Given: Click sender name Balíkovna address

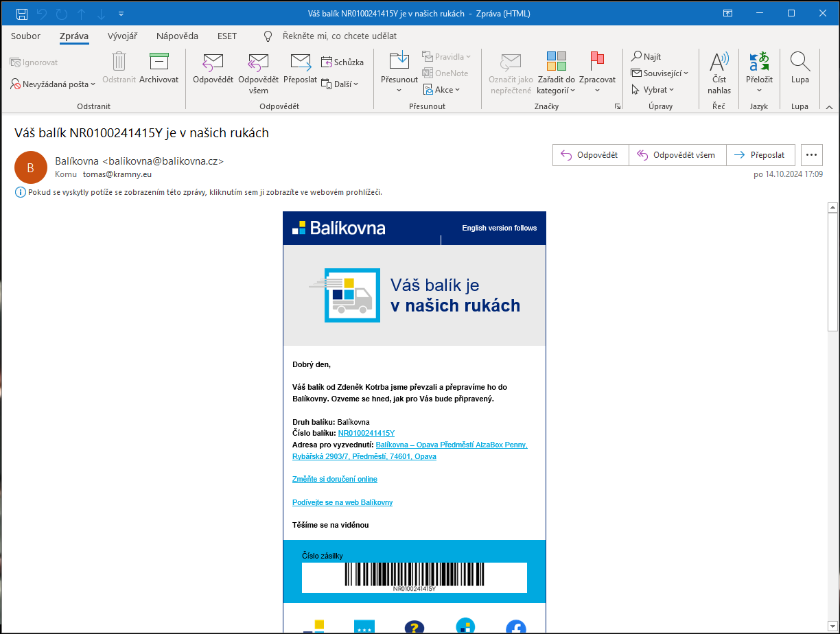Looking at the screenshot, I should pos(139,161).
